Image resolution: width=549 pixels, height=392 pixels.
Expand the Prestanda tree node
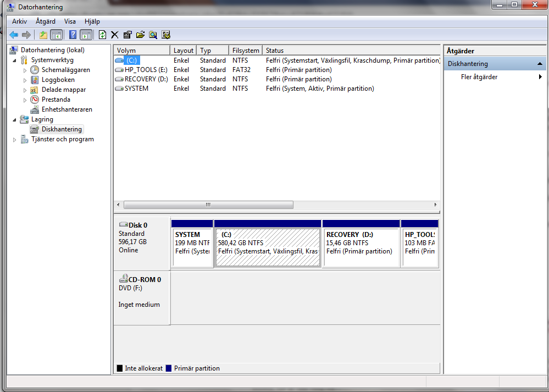pos(25,100)
